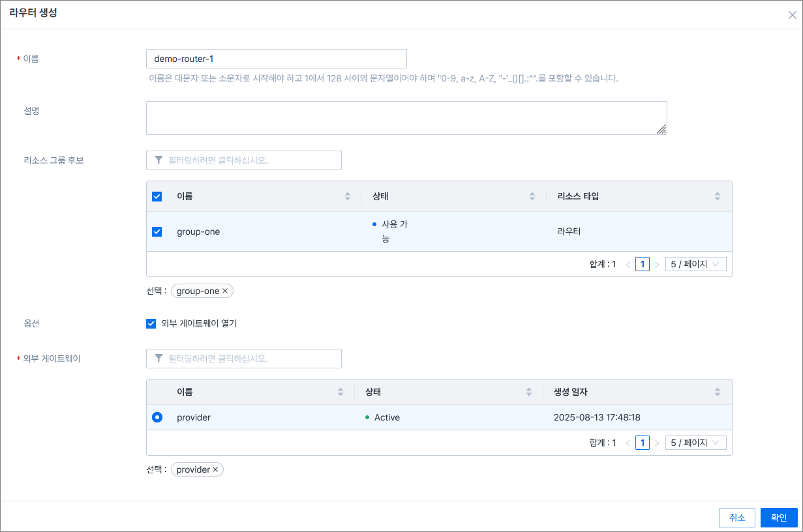Open resource group 5 / 페이지 dropdown

(695, 264)
